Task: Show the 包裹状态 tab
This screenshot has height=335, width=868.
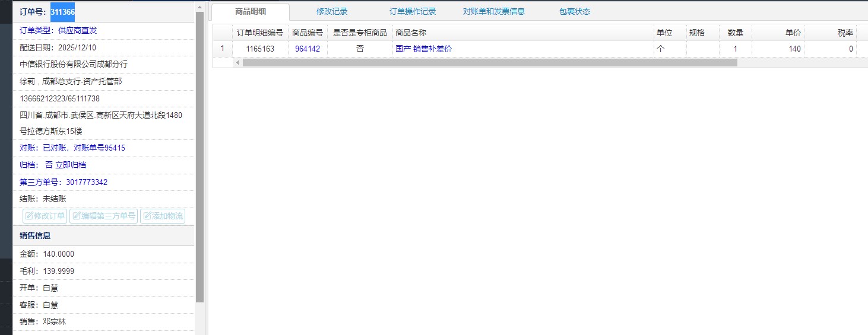Action: [x=574, y=11]
